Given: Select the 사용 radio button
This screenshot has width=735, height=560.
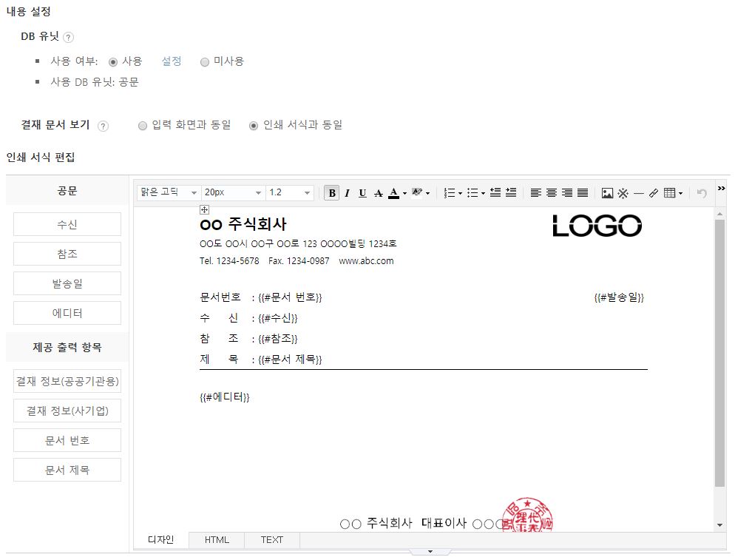Looking at the screenshot, I should pyautogui.click(x=113, y=62).
